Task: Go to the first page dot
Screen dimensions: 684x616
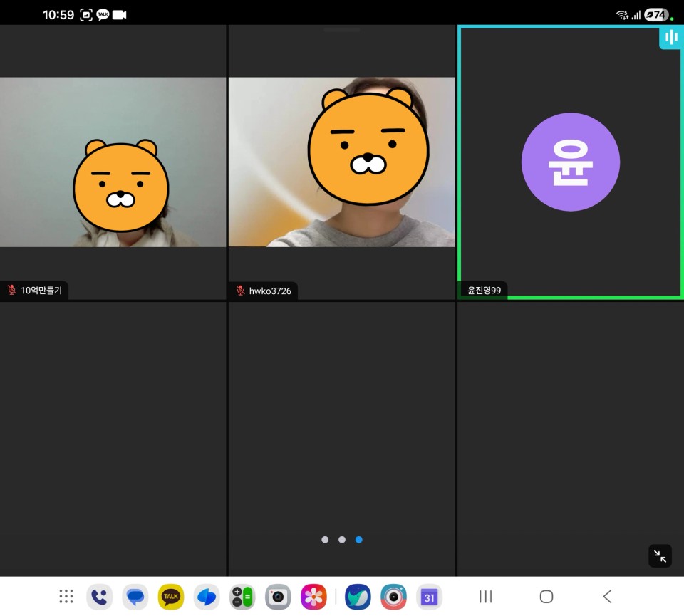Action: tap(325, 540)
